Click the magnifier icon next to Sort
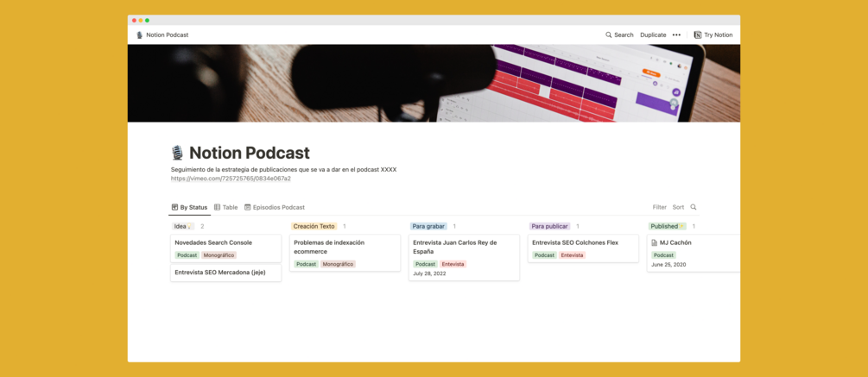The image size is (868, 377). (x=693, y=207)
